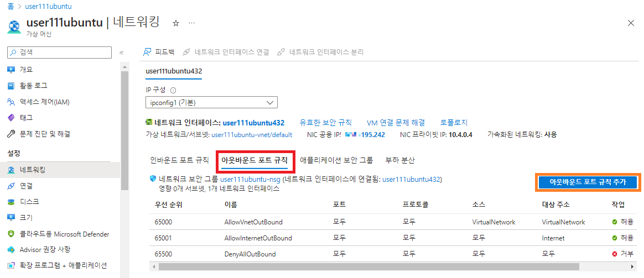The width and height of the screenshot is (644, 278).
Task: Click the Tags (태그) icon
Action: 11,118
